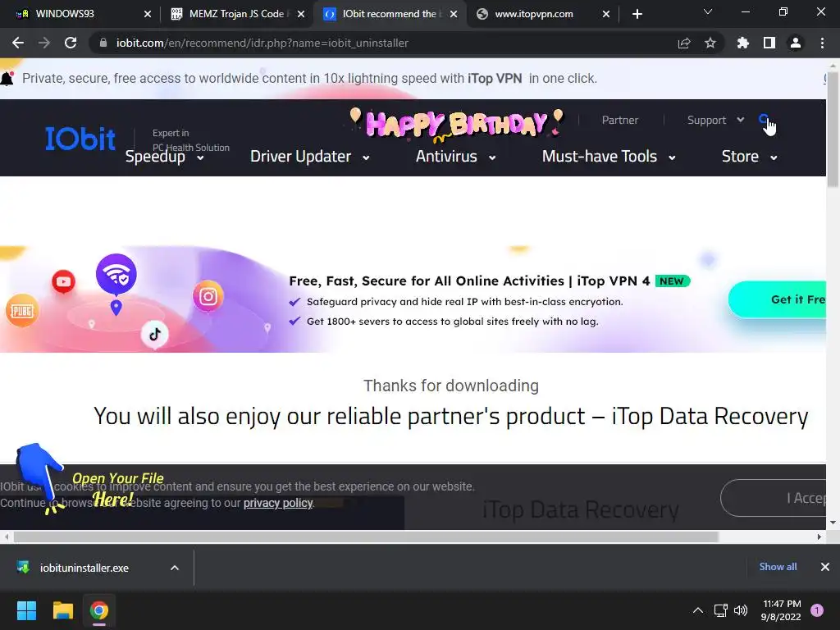Click the scroll down arrow

point(833,523)
